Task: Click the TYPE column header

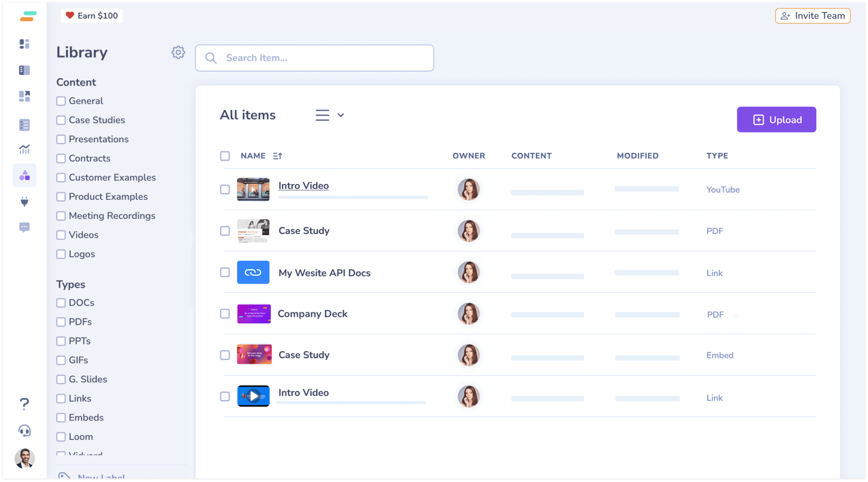Action: point(717,156)
